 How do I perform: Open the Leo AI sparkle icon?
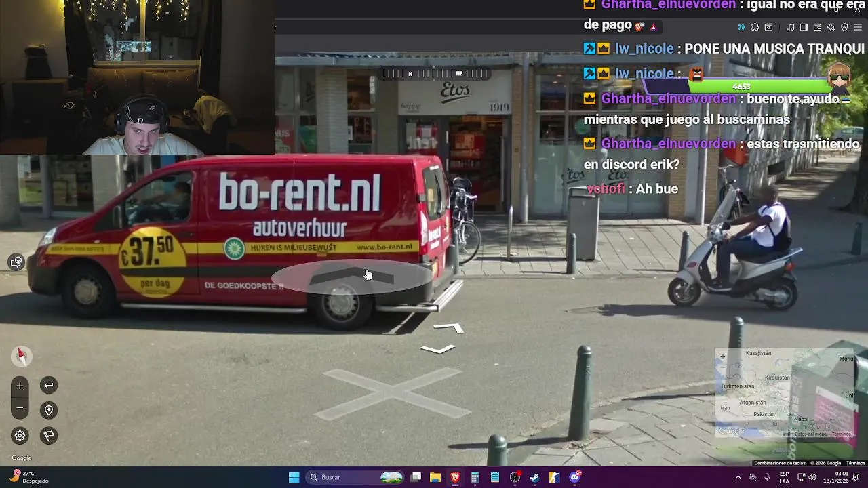pos(831,27)
